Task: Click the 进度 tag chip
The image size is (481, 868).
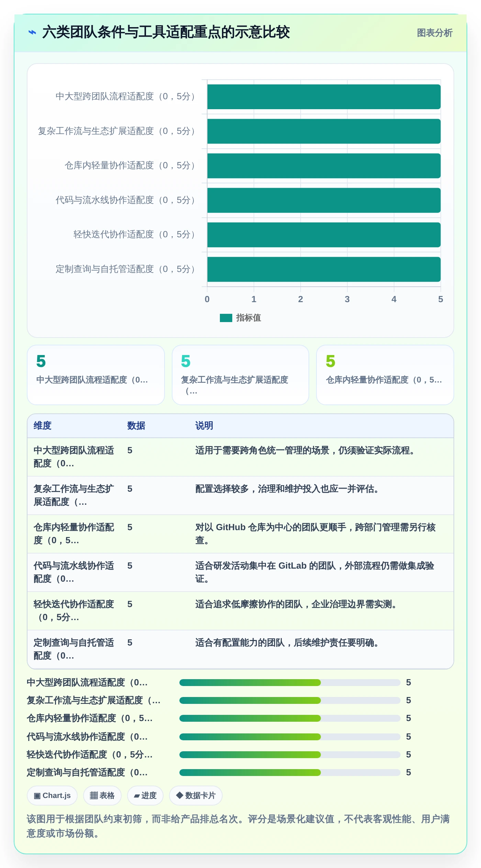Action: [145, 796]
